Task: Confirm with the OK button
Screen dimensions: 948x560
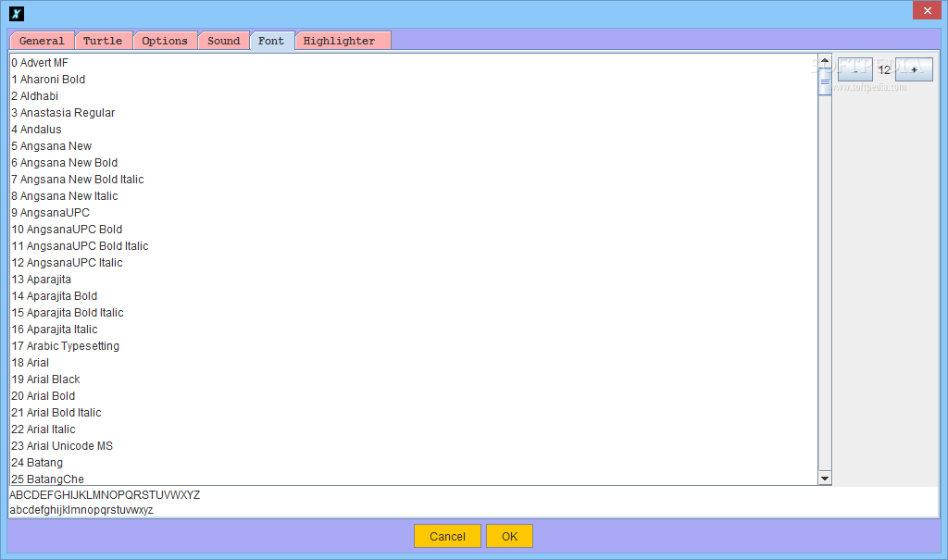Action: click(510, 536)
